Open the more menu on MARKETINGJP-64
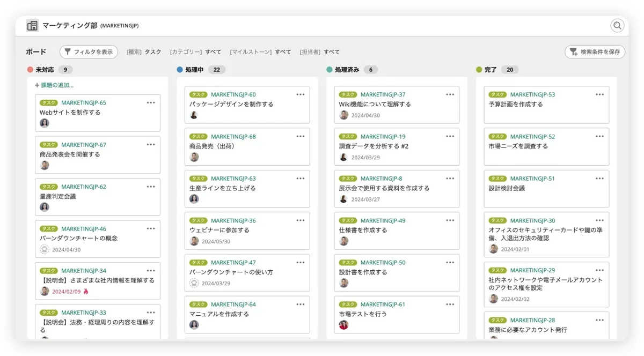 tap(301, 304)
